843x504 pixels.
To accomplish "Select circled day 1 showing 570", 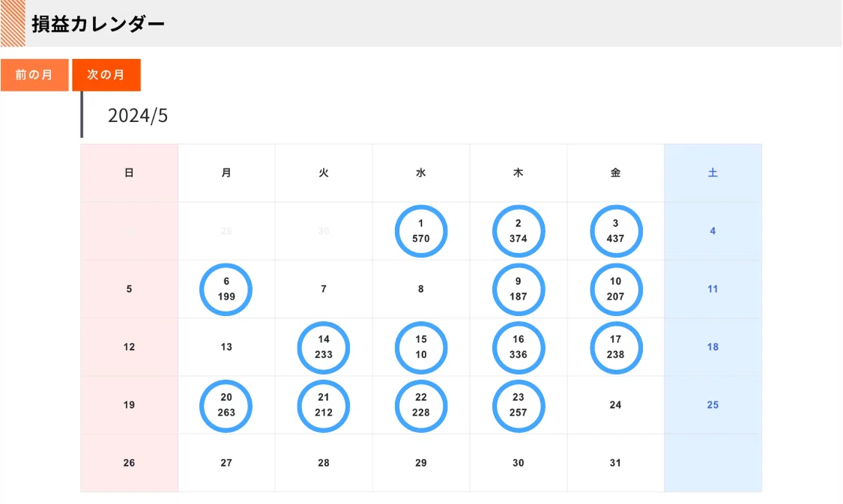I will pyautogui.click(x=421, y=231).
